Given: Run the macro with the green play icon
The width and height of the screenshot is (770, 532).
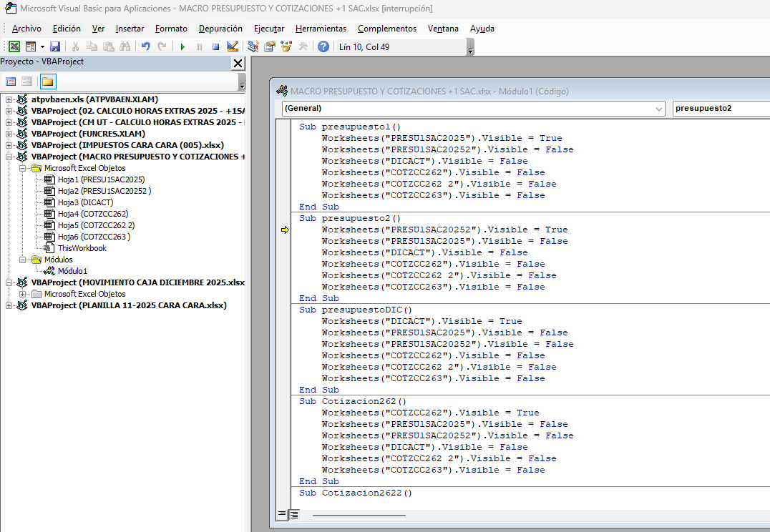Looking at the screenshot, I should (182, 46).
